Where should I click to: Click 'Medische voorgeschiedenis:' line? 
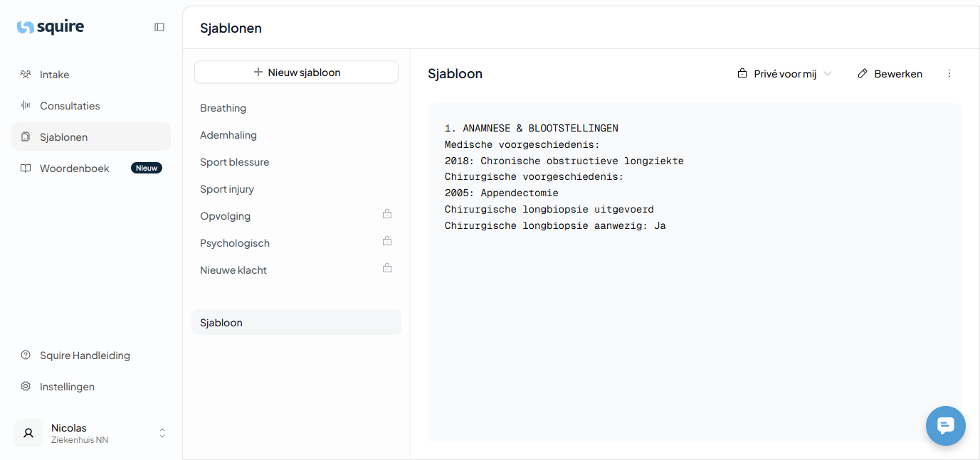click(522, 145)
